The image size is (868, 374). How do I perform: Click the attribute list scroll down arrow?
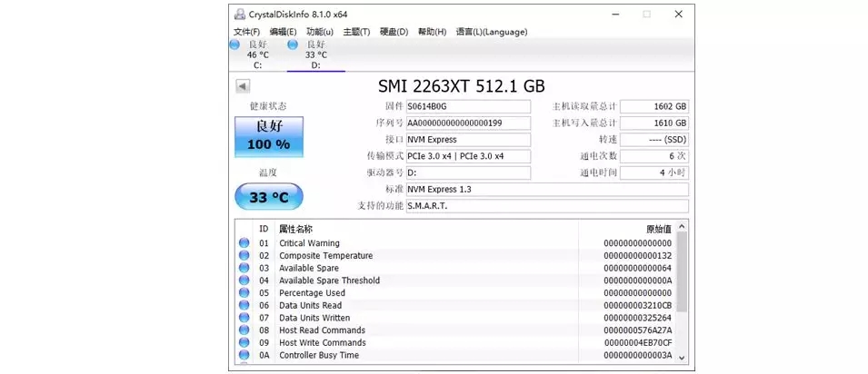tap(682, 358)
